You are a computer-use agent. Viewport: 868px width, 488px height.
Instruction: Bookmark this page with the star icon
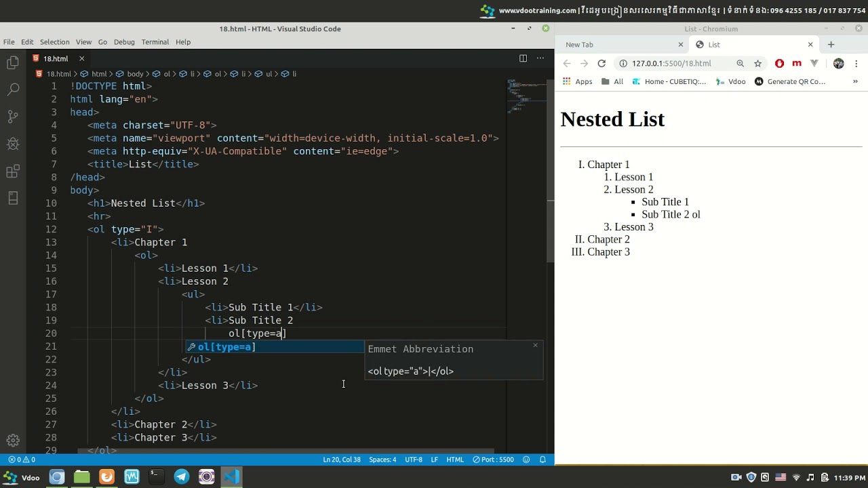[758, 63]
